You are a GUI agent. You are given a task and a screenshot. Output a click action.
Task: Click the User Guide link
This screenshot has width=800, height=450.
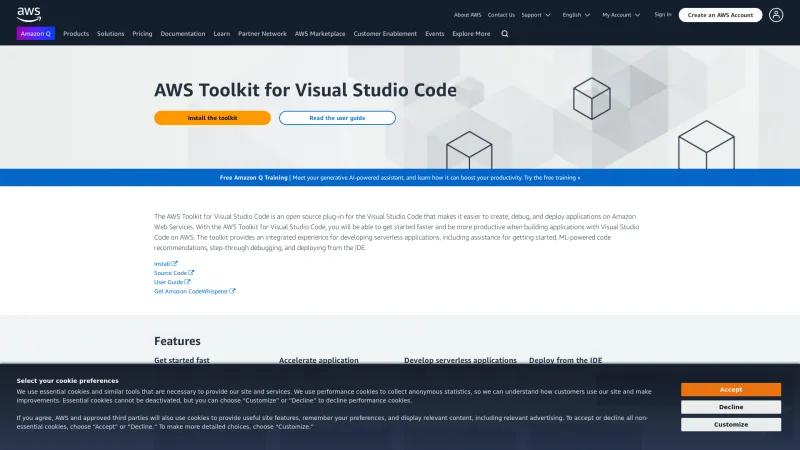coord(172,282)
